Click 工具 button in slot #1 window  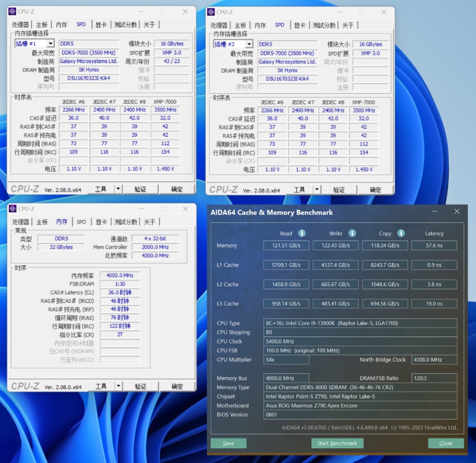pos(101,189)
